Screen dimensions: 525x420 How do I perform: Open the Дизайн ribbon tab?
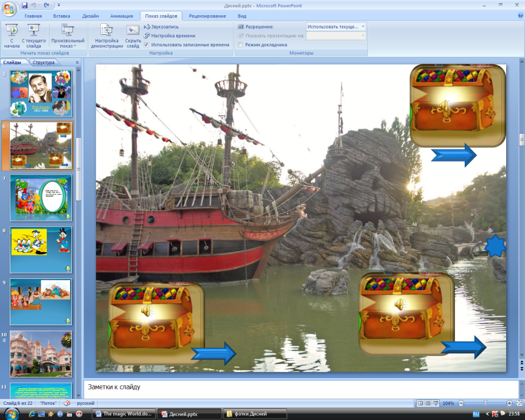[x=91, y=16]
